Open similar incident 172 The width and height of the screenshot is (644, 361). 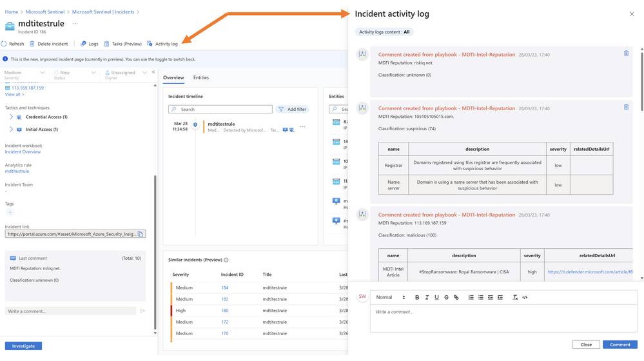[x=225, y=322]
